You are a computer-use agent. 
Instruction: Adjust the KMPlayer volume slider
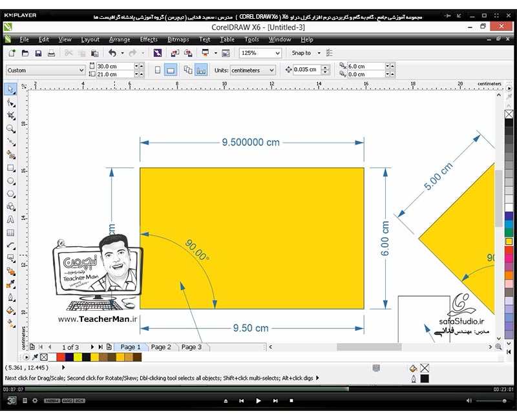click(x=491, y=401)
